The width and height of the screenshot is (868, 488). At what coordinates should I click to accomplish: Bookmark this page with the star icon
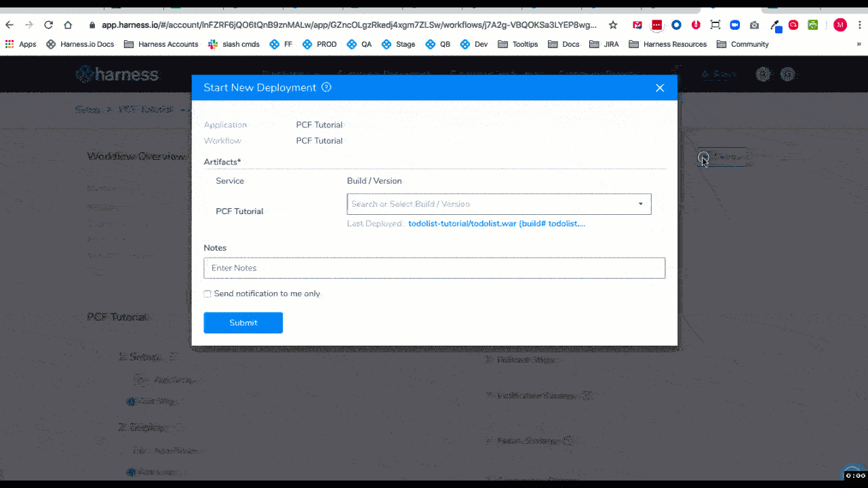click(x=613, y=25)
